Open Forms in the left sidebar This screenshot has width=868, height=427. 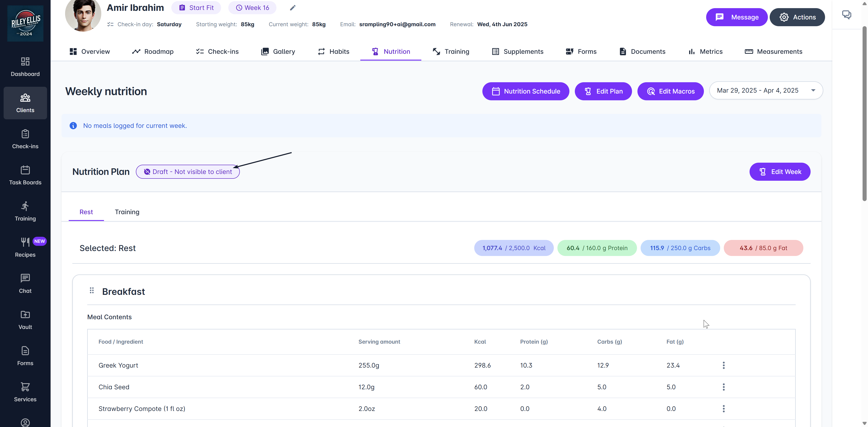25,356
